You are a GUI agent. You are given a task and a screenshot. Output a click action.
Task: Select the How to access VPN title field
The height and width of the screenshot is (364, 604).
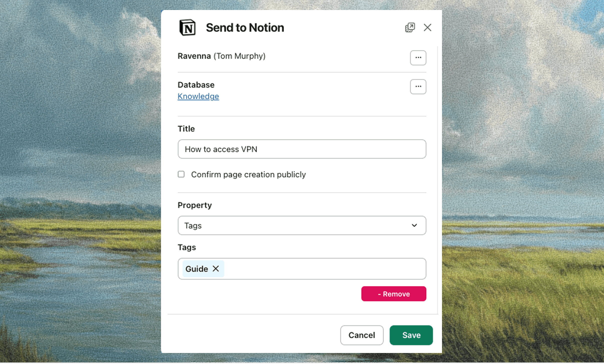pos(301,149)
